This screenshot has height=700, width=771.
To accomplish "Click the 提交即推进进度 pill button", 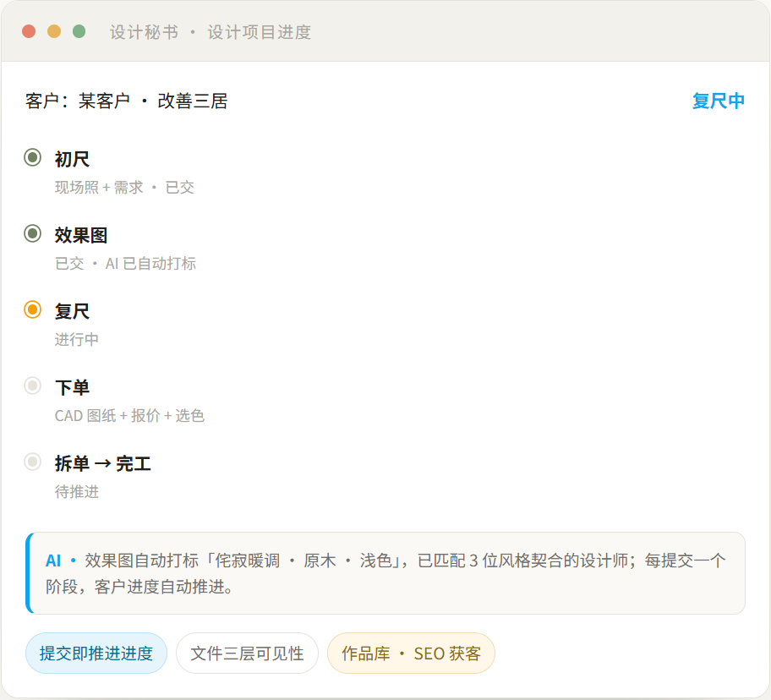I will [x=96, y=654].
